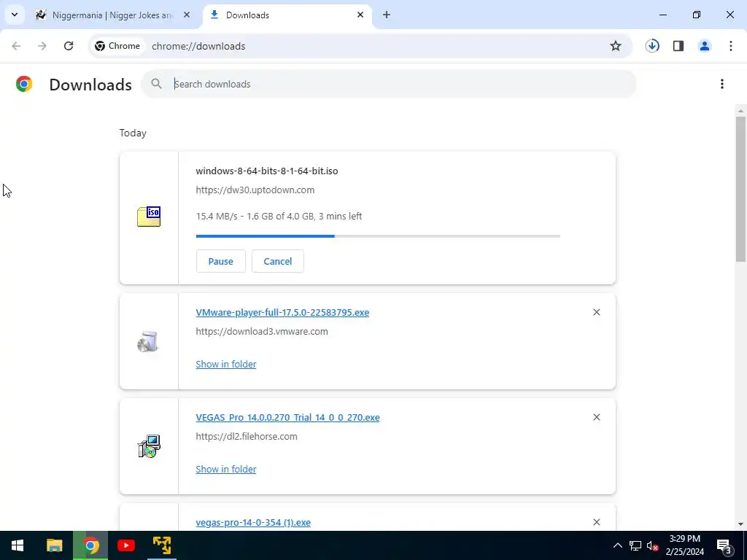
Task: Open the YouTube app taskbar icon
Action: pyautogui.click(x=126, y=545)
